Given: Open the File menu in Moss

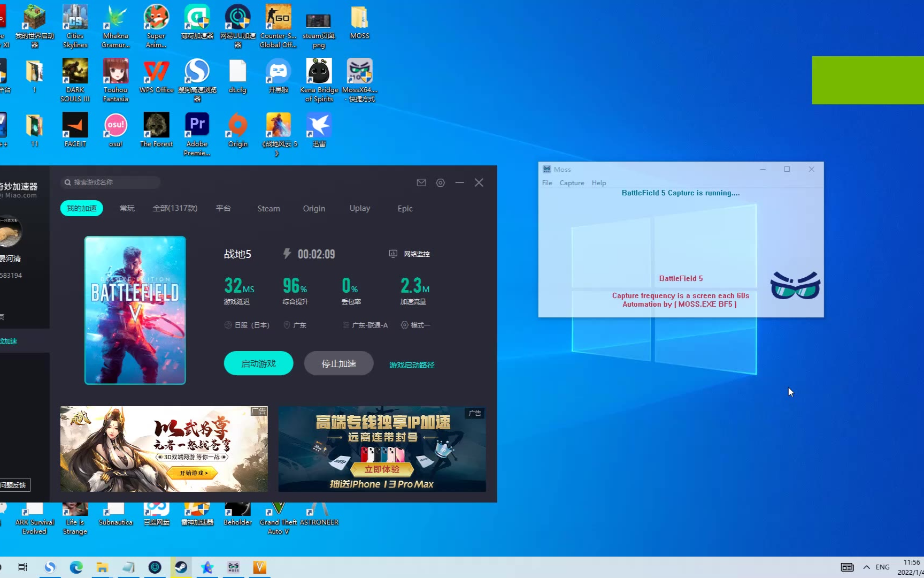Looking at the screenshot, I should [547, 183].
